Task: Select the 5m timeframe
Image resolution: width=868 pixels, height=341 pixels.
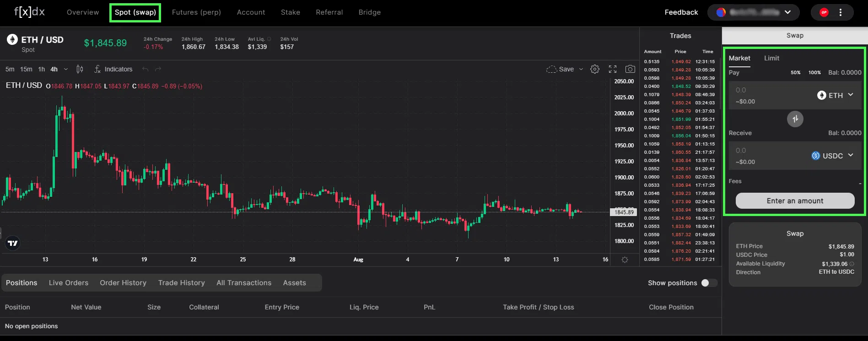Action: pos(10,69)
